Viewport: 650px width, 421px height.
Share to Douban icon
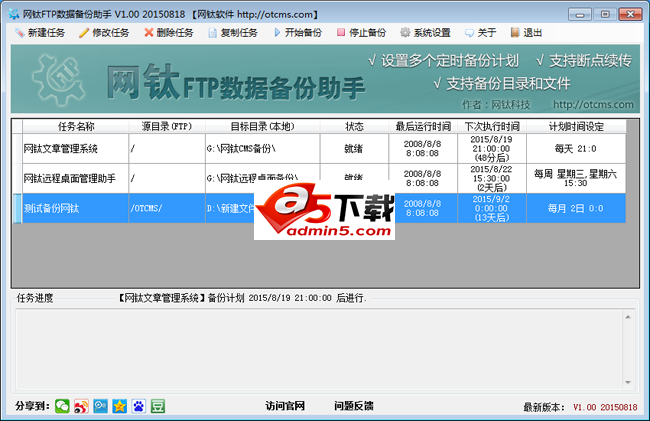tap(158, 406)
